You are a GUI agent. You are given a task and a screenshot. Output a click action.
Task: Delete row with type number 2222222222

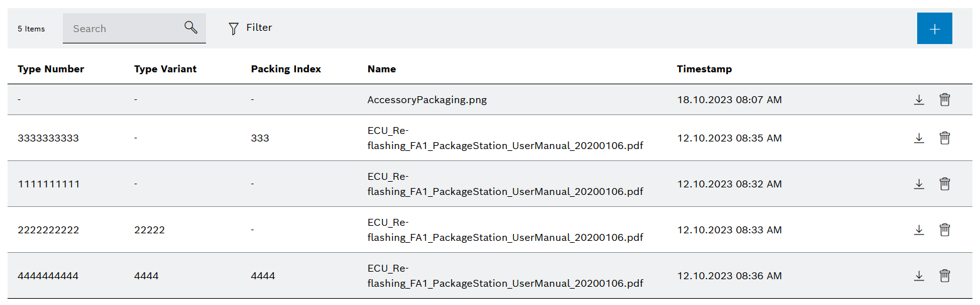(x=944, y=230)
